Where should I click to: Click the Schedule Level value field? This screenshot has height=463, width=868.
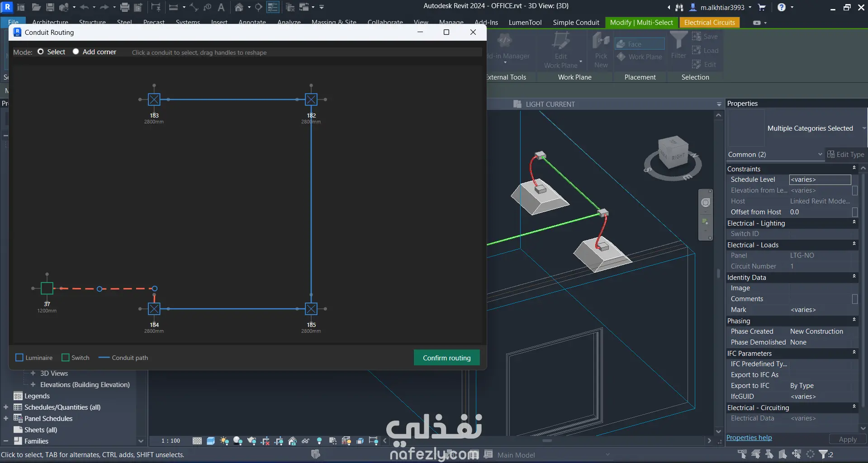pos(820,180)
